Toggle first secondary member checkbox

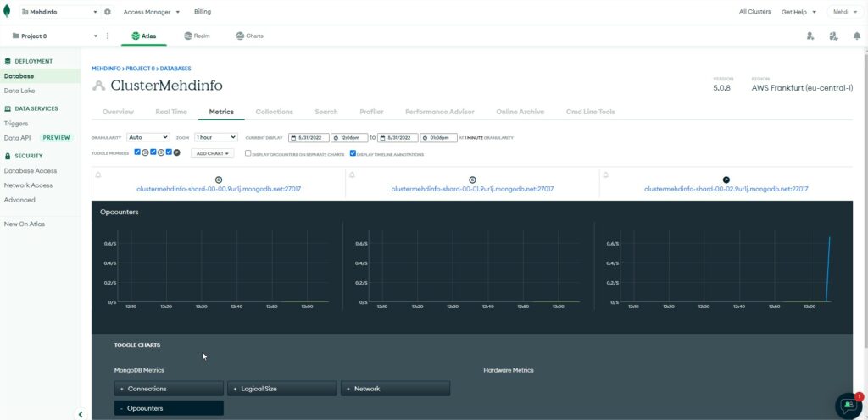(137, 152)
